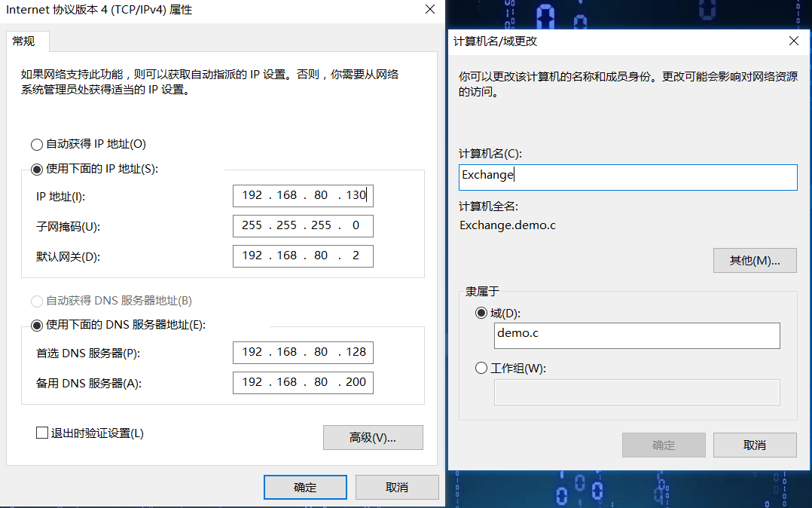812x508 pixels.
Task: Click the domain field containing demo.c
Action: point(637,336)
